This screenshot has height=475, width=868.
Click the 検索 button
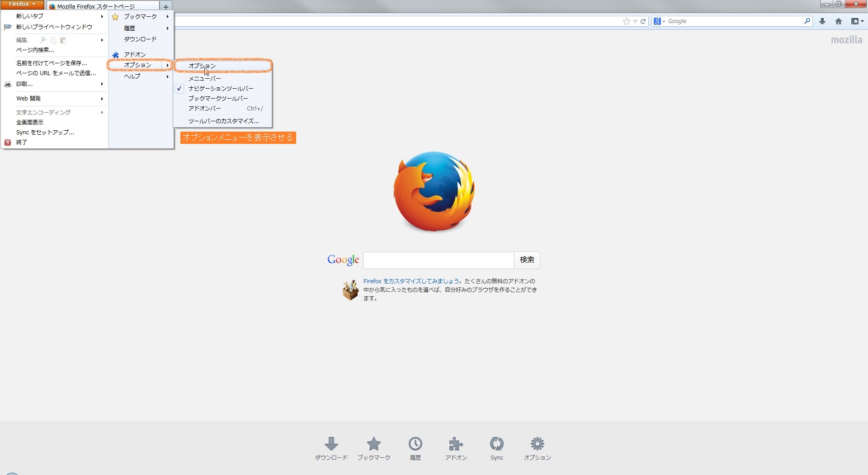(527, 260)
